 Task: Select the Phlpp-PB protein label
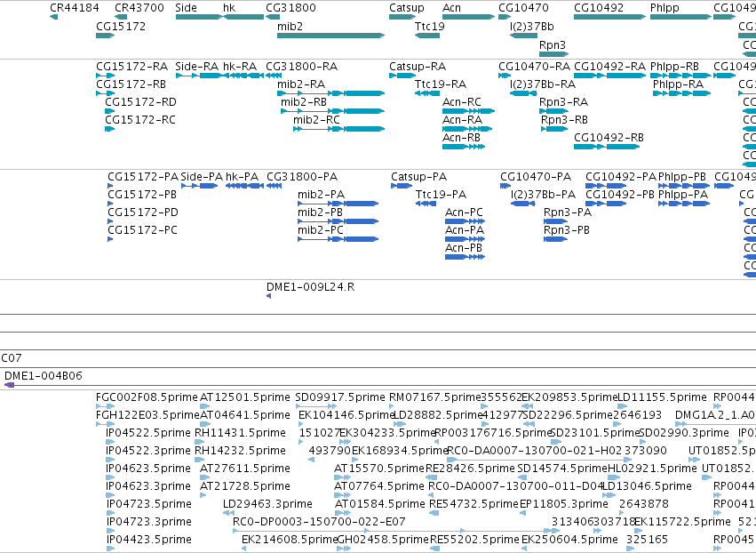coord(682,177)
